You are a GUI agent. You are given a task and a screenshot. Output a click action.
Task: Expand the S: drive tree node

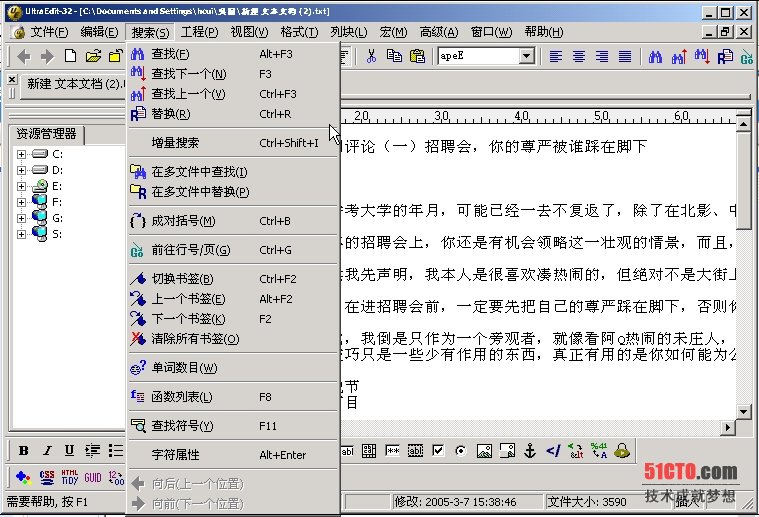pyautogui.click(x=21, y=234)
